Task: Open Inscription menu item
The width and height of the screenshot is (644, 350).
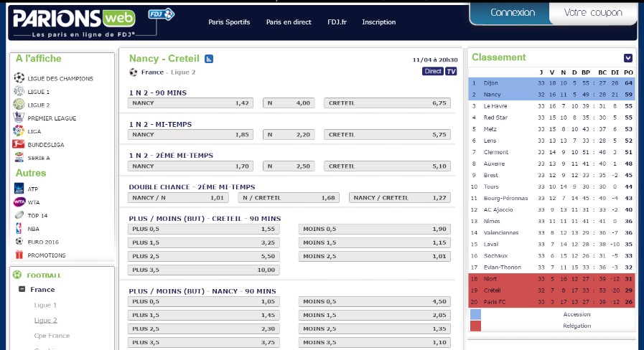Action: click(x=378, y=22)
